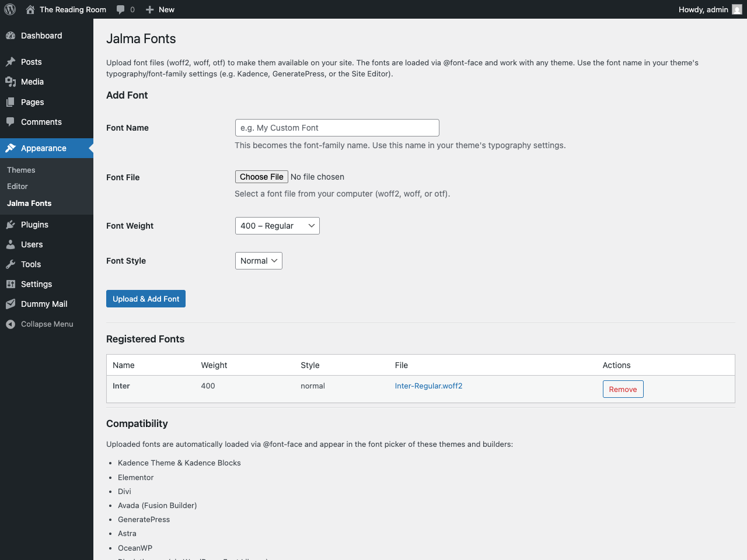
Task: Remove the Inter font
Action: (623, 389)
